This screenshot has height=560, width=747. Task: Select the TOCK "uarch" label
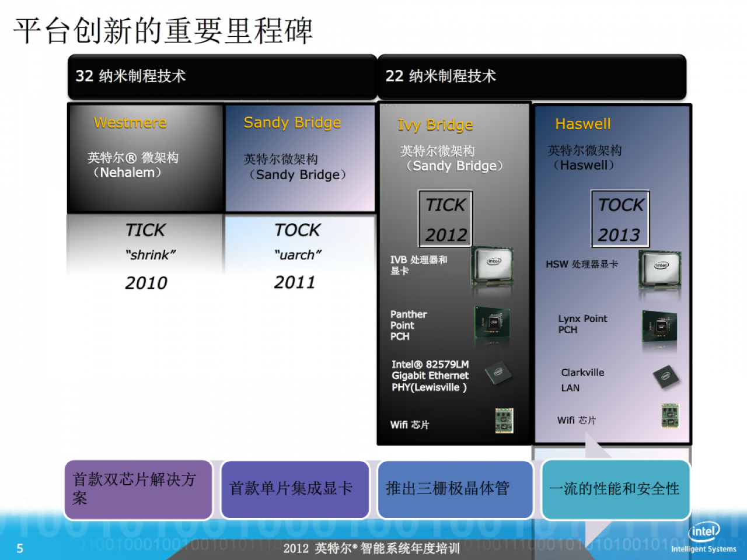click(x=298, y=242)
